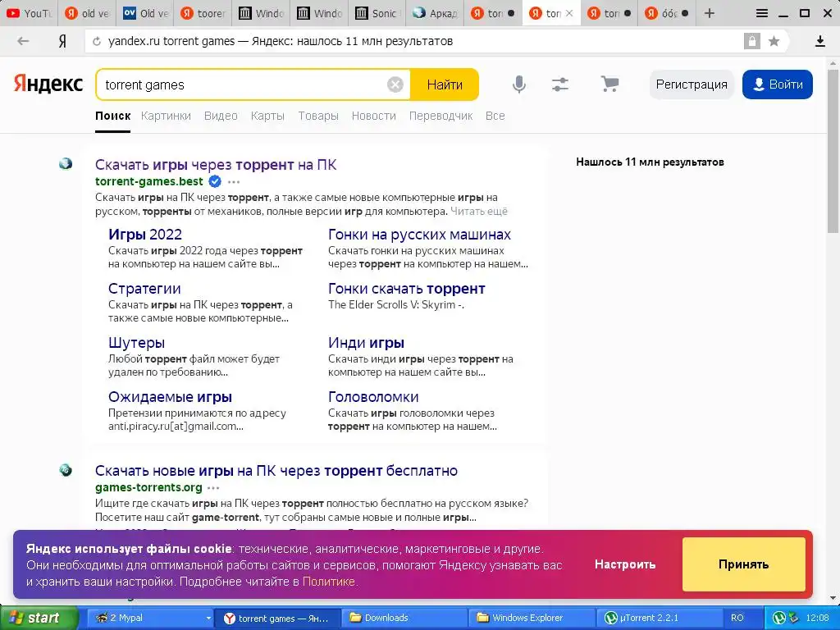Viewport: 840px width, 630px height.
Task: Switch to the YouTube tab
Action: [x=30, y=13]
